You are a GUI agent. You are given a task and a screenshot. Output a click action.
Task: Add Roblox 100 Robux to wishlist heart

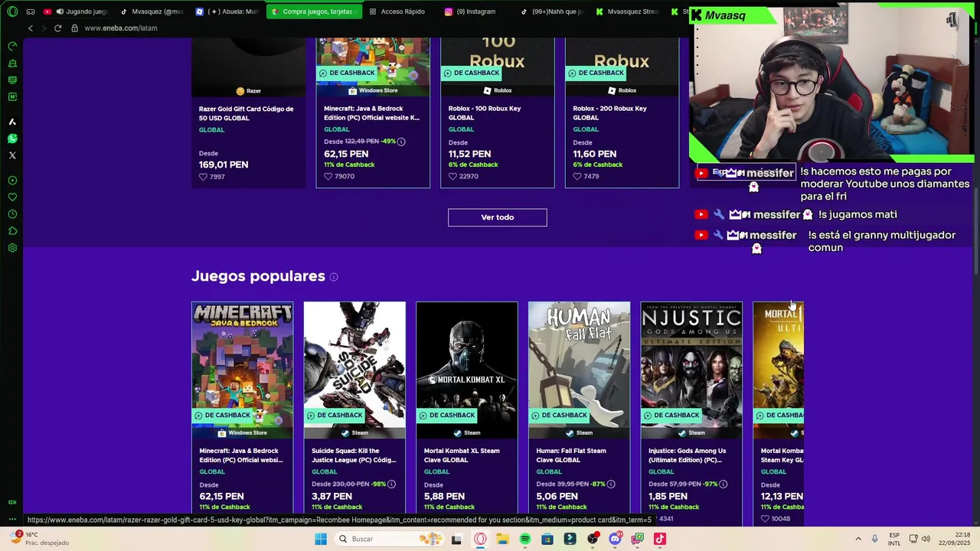click(x=452, y=177)
